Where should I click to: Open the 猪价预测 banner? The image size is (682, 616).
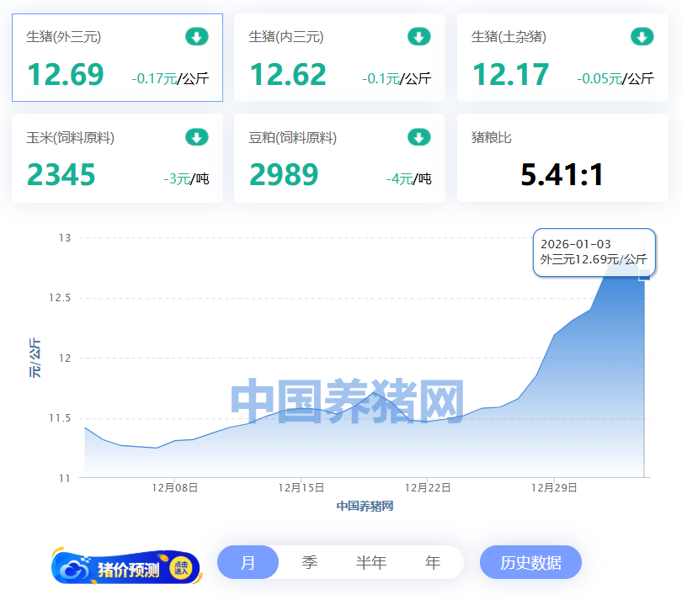click(x=126, y=569)
